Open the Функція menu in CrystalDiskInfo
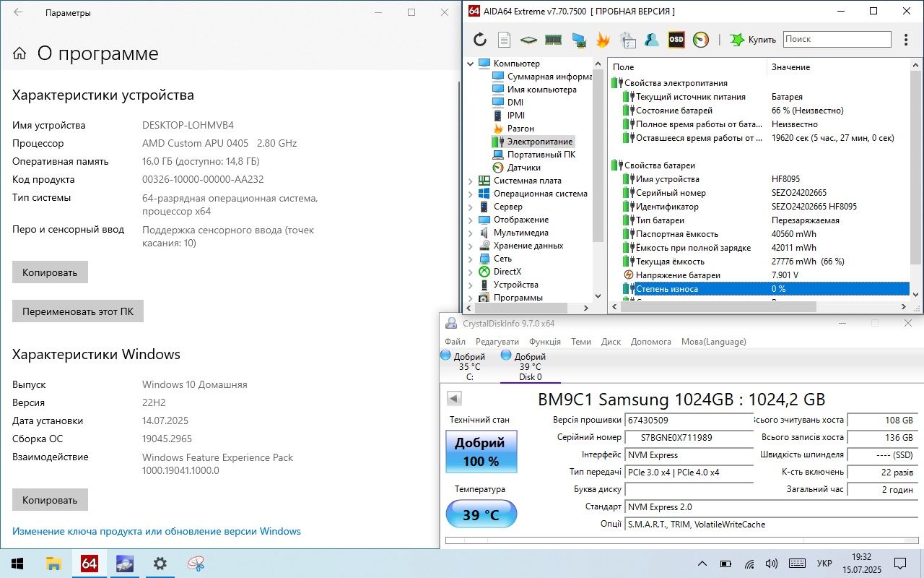The image size is (924, 578). 545,342
